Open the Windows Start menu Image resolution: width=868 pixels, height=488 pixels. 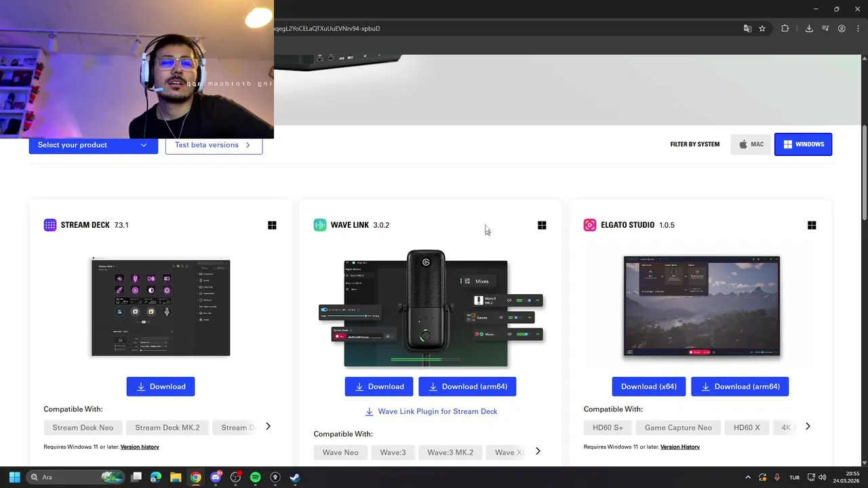tap(14, 477)
